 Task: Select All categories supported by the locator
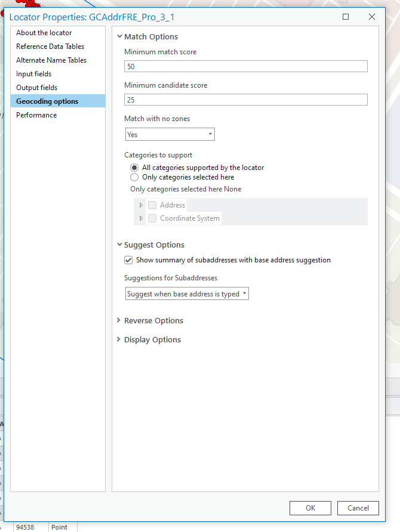click(134, 168)
